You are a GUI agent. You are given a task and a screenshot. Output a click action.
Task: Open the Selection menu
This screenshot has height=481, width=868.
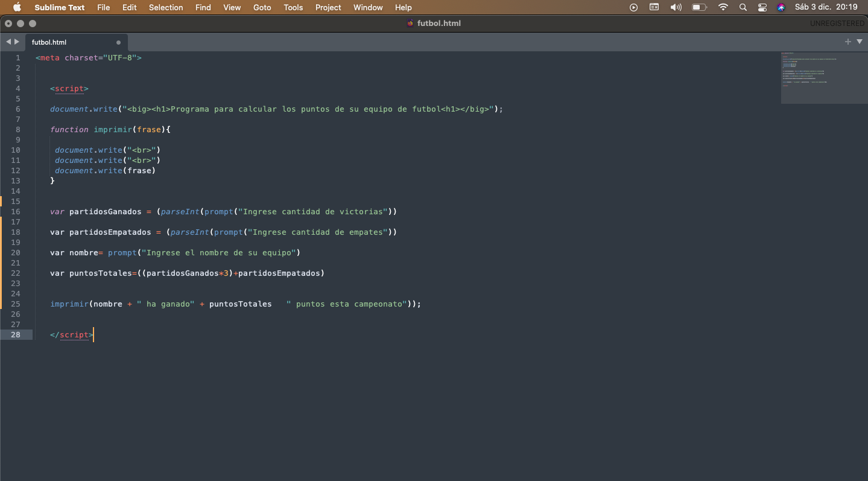point(166,7)
